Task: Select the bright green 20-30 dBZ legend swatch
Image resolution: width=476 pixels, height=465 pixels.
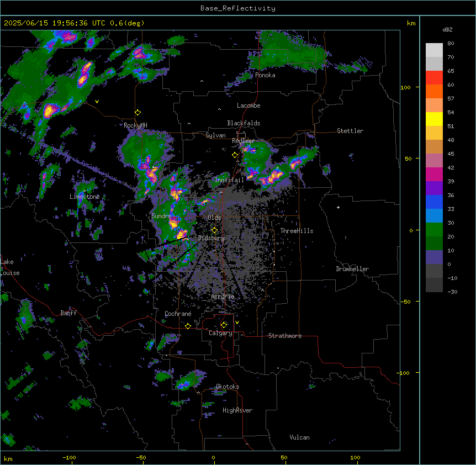Action: point(434,230)
